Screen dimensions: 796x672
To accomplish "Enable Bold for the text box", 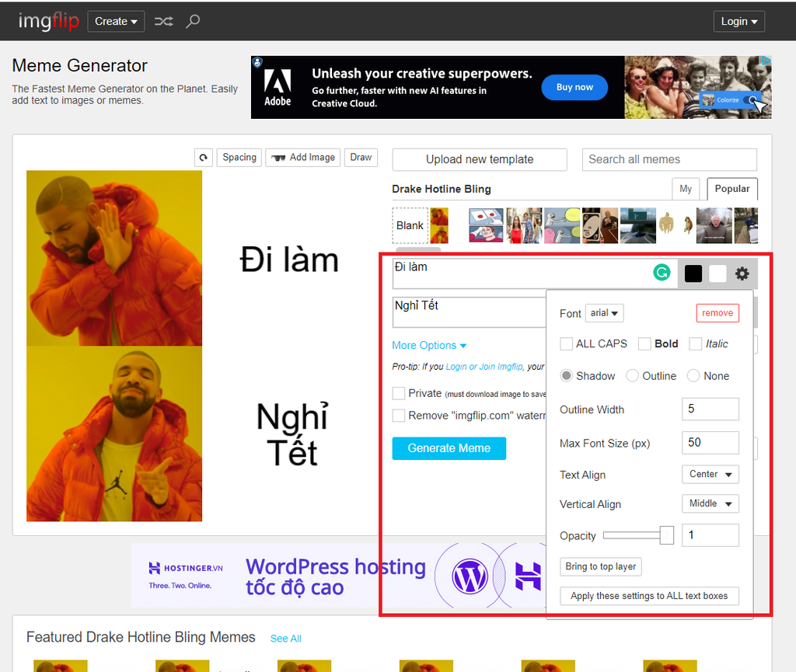I will pos(644,343).
